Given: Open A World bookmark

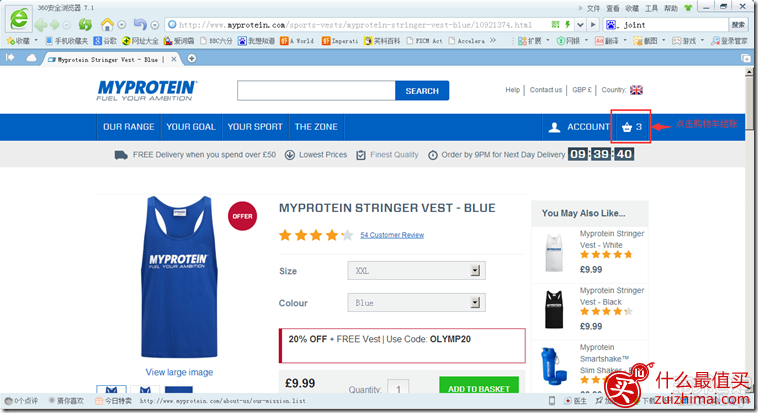Looking at the screenshot, I should [297, 41].
